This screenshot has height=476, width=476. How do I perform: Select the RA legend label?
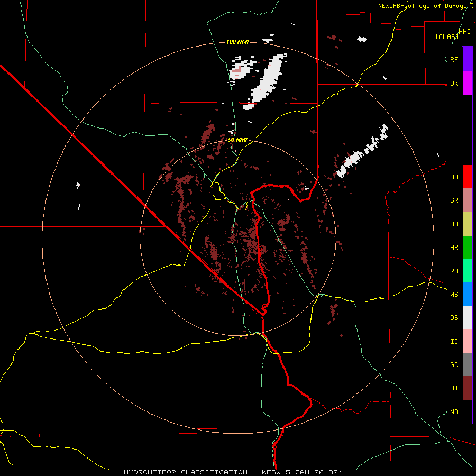(x=454, y=271)
